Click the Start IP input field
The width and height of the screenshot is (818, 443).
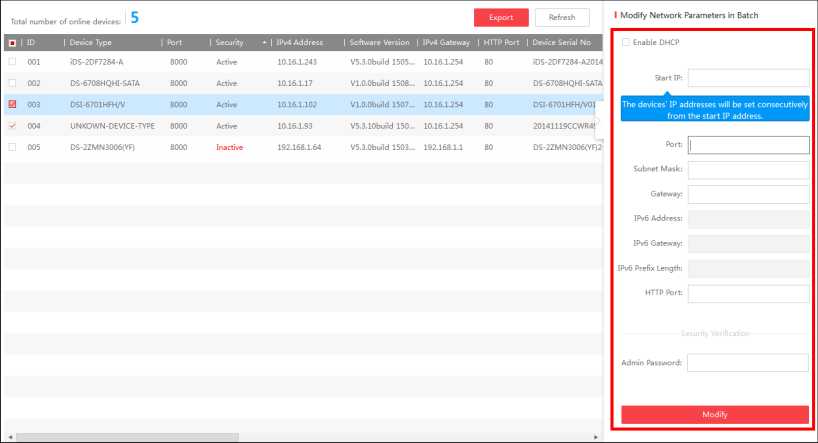(x=748, y=78)
